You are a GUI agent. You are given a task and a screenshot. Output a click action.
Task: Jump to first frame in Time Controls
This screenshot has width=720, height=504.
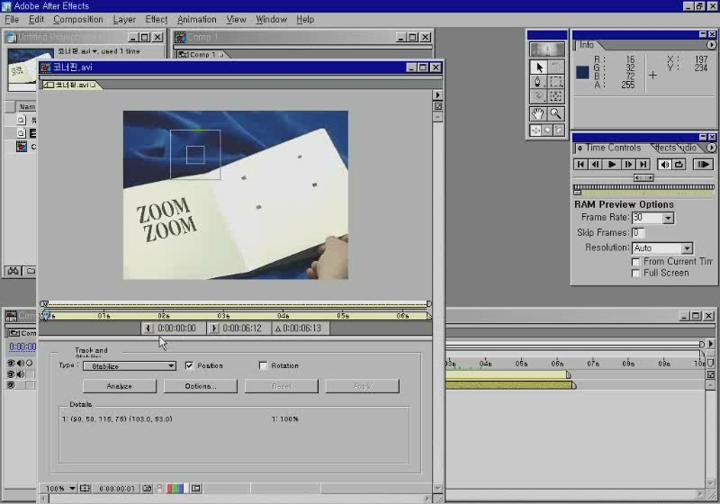pos(580,164)
